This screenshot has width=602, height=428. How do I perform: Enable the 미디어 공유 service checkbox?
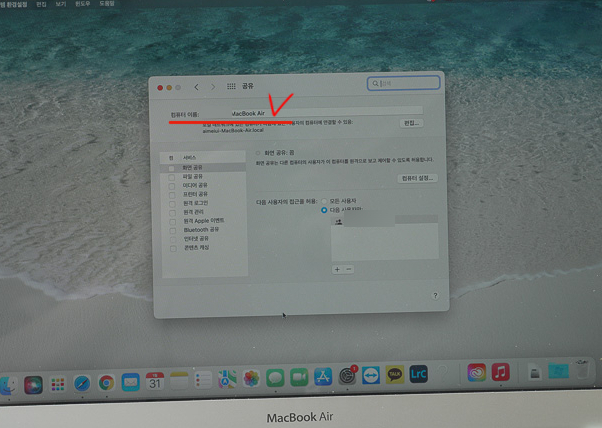click(172, 186)
